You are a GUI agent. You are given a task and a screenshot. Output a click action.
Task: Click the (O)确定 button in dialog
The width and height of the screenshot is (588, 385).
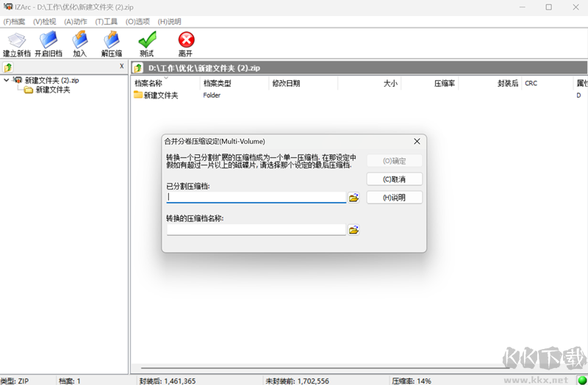click(x=394, y=161)
